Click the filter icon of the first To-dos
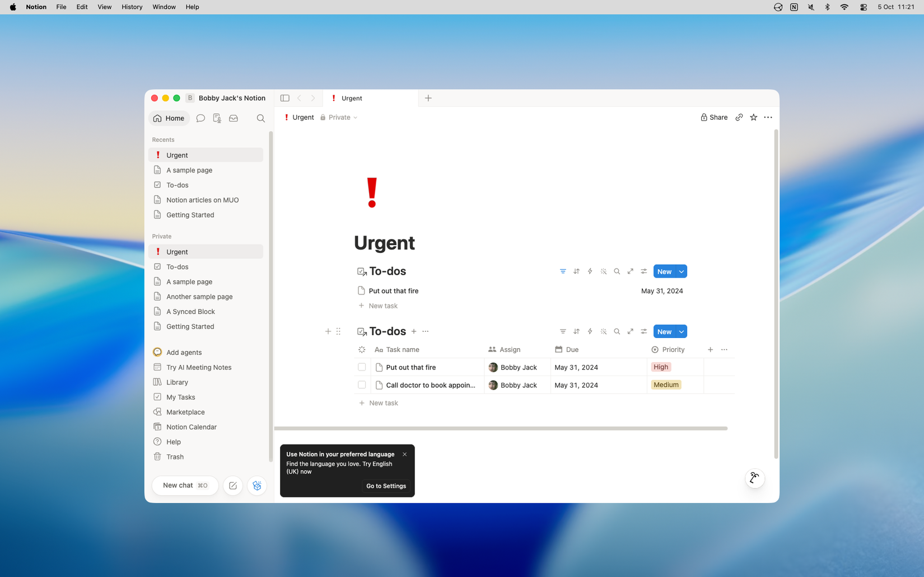This screenshot has height=577, width=924. point(563,271)
